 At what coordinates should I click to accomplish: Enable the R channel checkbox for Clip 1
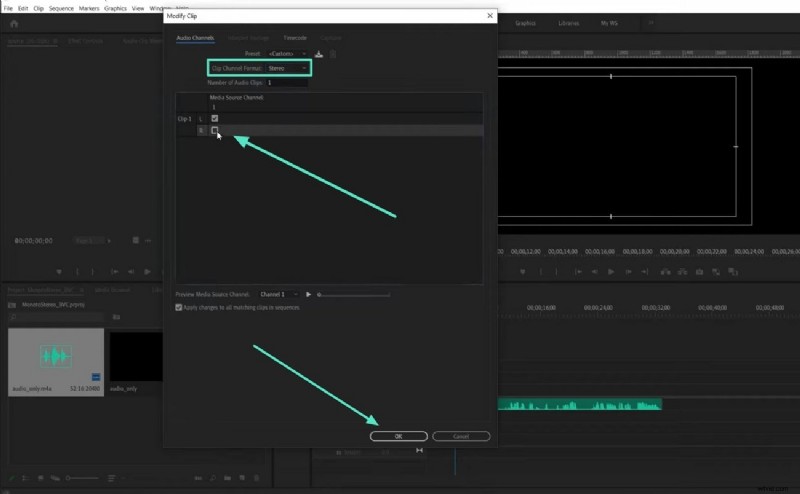coord(214,130)
